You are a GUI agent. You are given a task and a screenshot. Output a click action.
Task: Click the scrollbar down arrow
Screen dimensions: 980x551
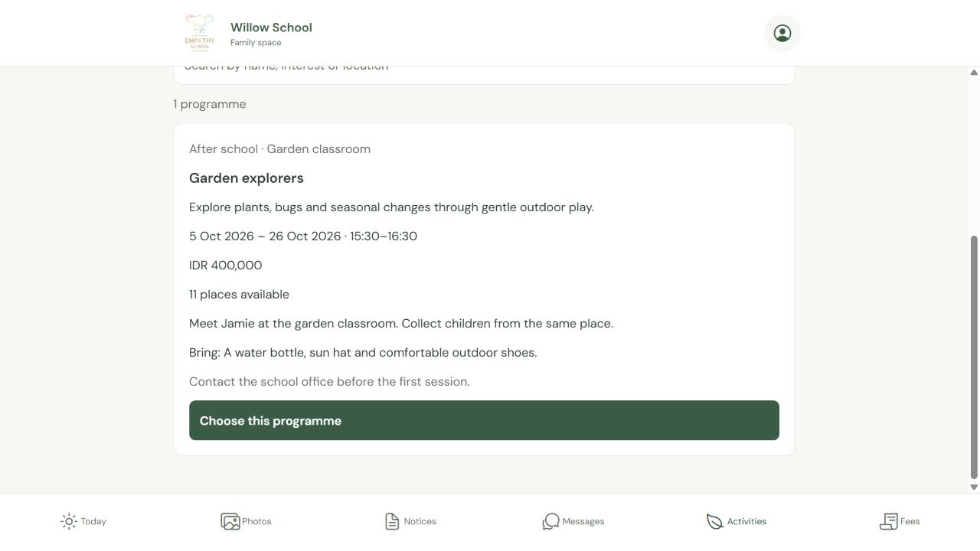click(974, 487)
